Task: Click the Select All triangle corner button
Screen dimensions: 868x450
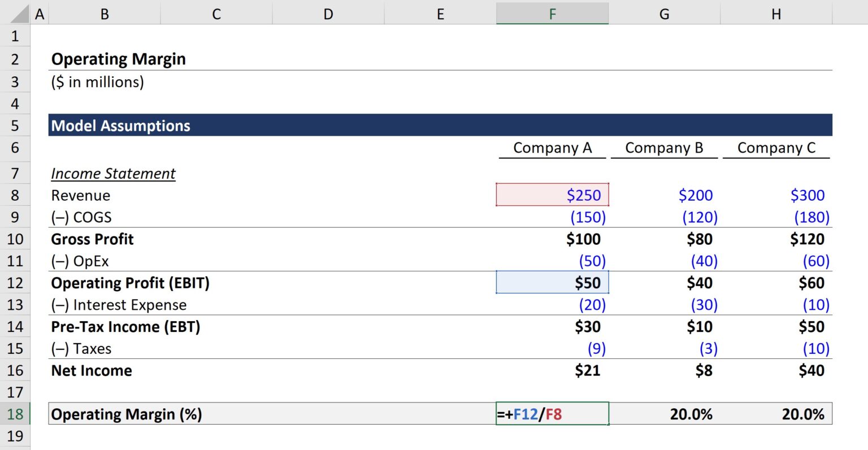Action: [x=17, y=14]
